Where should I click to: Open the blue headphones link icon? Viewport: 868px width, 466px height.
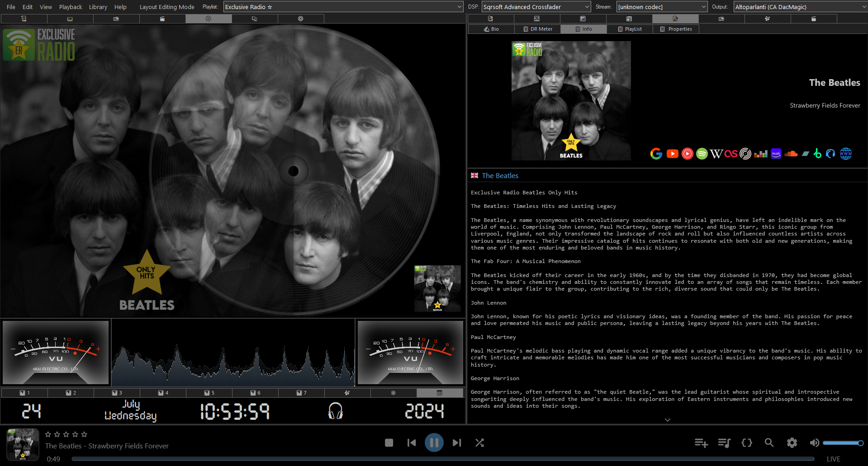click(830, 154)
